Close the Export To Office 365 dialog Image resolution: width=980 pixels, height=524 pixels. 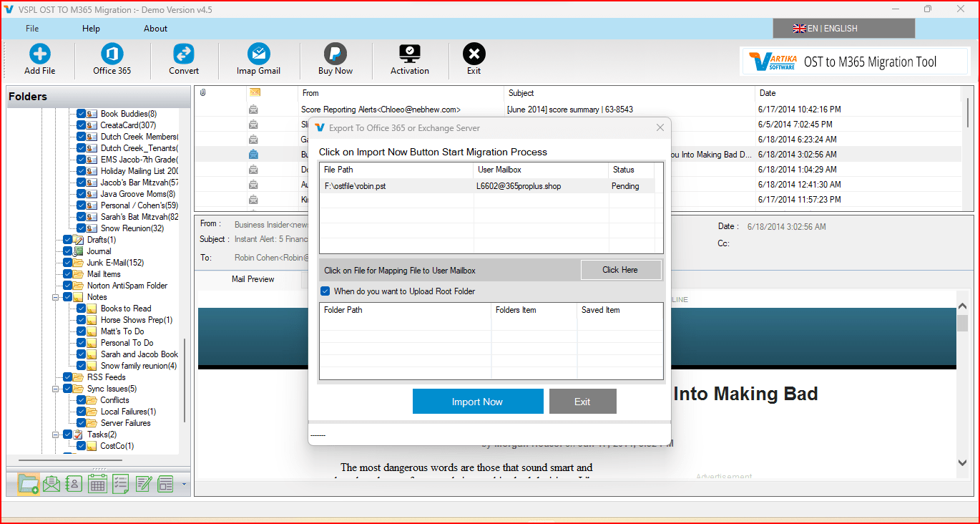coord(660,127)
